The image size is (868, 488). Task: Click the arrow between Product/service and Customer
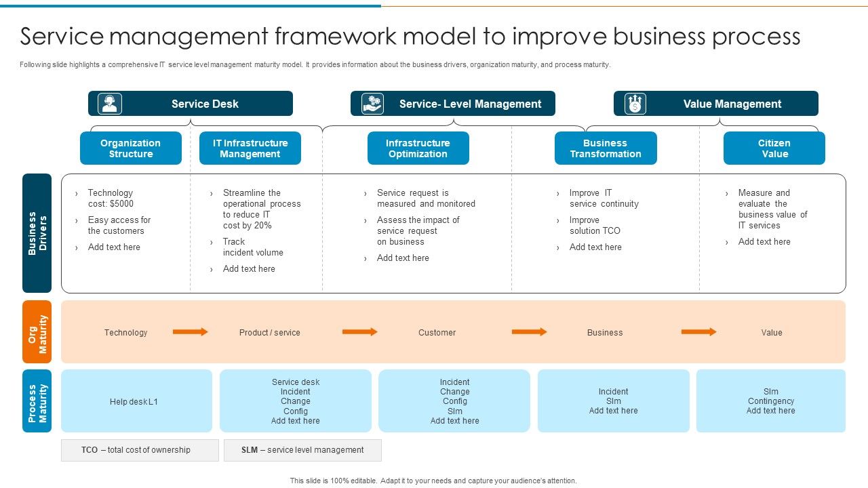[359, 332]
